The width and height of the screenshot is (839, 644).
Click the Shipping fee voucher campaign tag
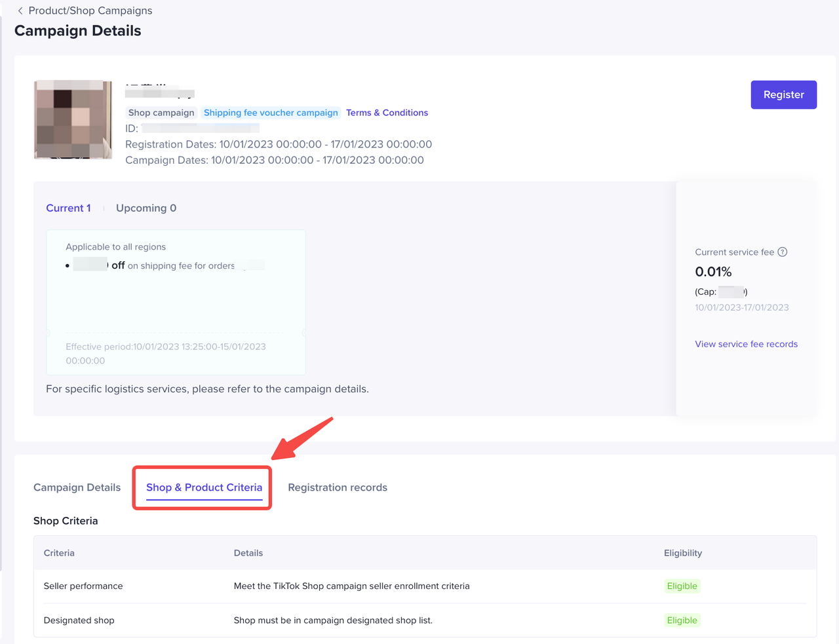coord(271,113)
